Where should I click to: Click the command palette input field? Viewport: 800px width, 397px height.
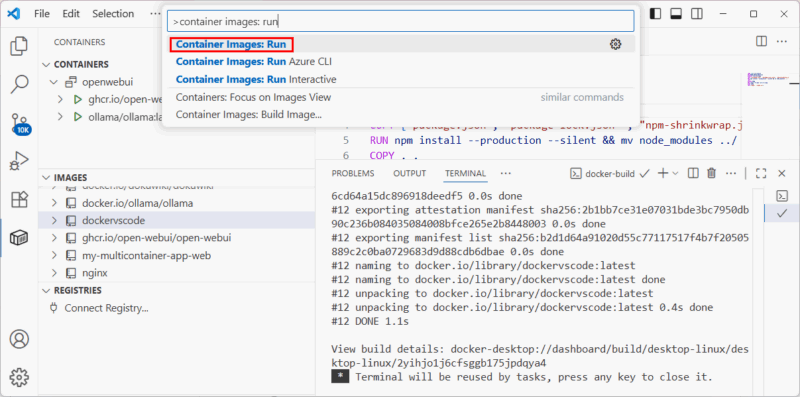[401, 21]
